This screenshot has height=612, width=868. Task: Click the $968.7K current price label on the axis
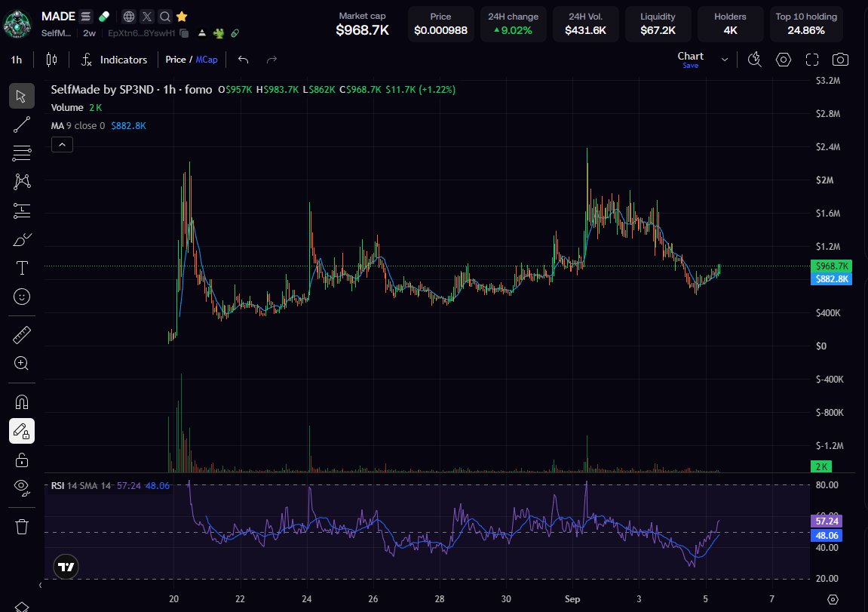coord(831,266)
